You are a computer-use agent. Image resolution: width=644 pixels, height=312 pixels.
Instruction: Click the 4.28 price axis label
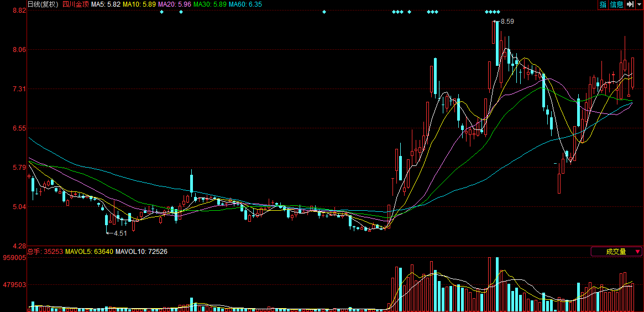(20, 246)
